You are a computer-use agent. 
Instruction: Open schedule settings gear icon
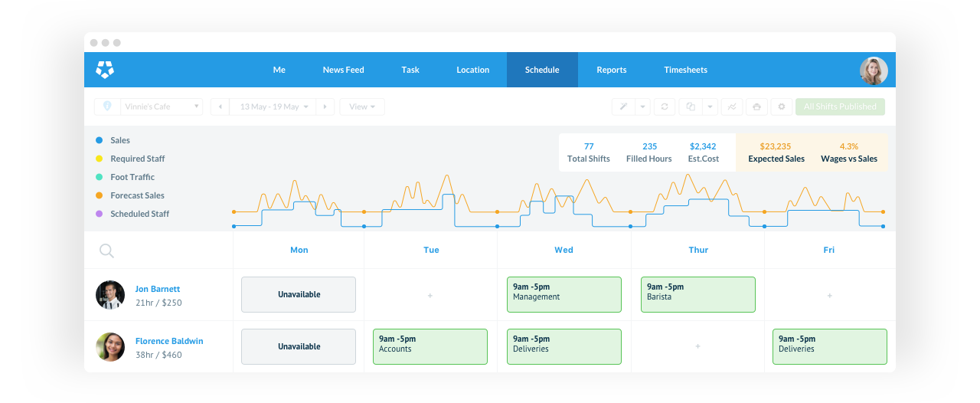[782, 107]
